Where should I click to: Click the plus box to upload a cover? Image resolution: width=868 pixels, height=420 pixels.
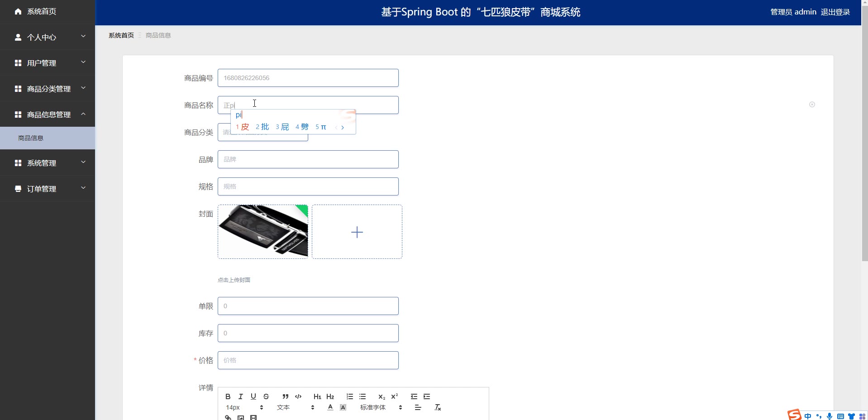[357, 232]
